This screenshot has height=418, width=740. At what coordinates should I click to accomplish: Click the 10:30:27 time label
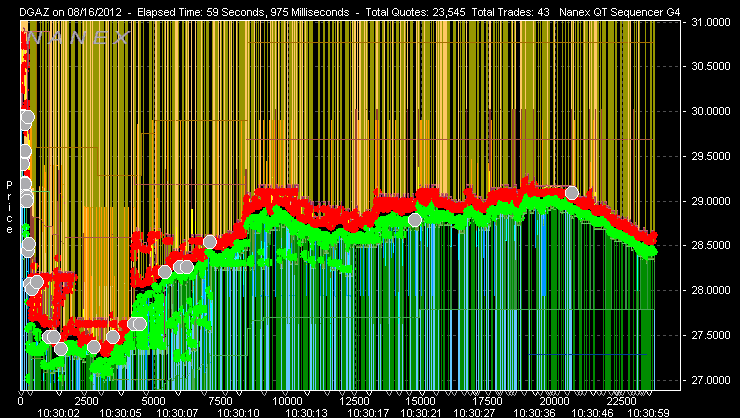point(474,413)
